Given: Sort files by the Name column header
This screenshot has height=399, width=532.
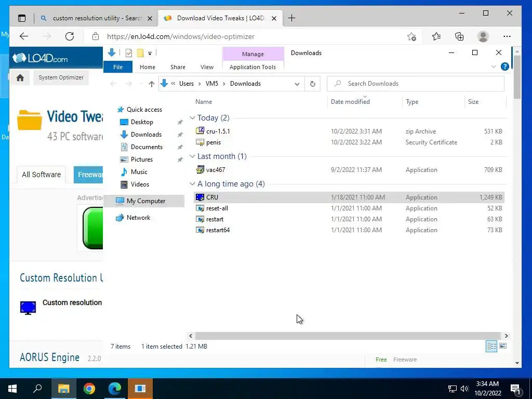Looking at the screenshot, I should [204, 102].
